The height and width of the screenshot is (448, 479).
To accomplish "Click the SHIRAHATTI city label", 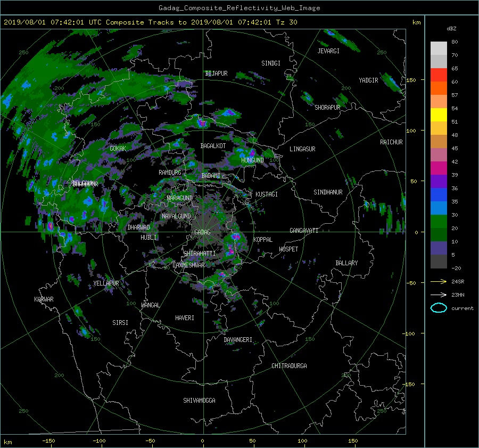I will 200,254.
